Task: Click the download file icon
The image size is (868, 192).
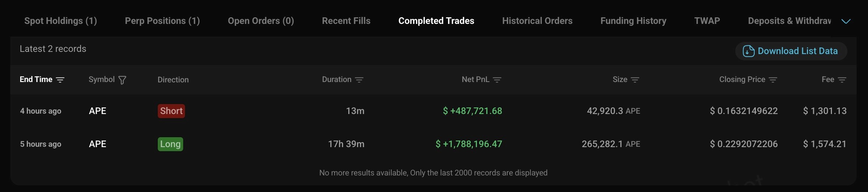Action: pyautogui.click(x=748, y=51)
